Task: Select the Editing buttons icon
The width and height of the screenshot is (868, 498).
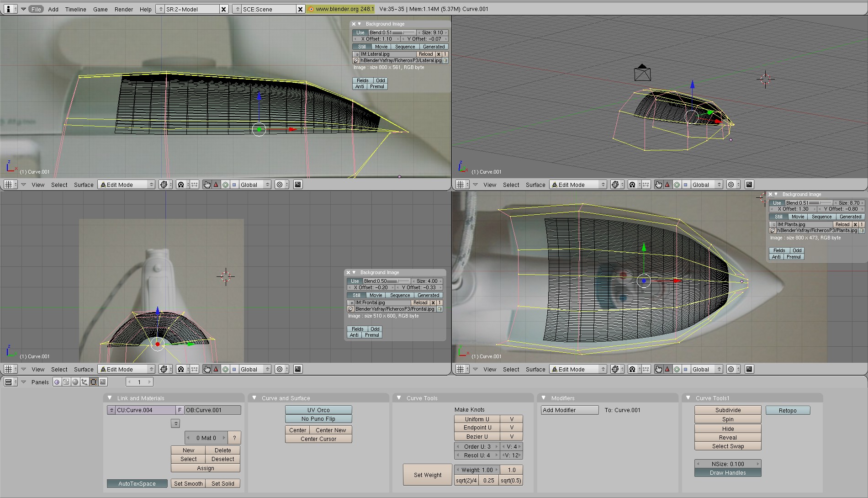Action: click(x=94, y=382)
